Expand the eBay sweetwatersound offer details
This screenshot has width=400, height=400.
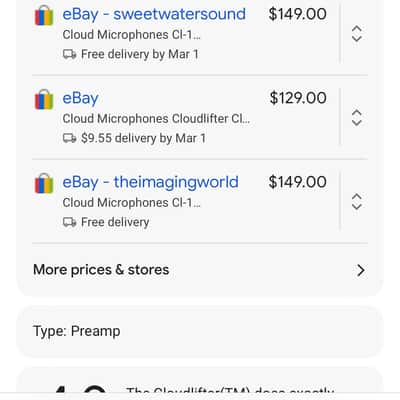(357, 34)
